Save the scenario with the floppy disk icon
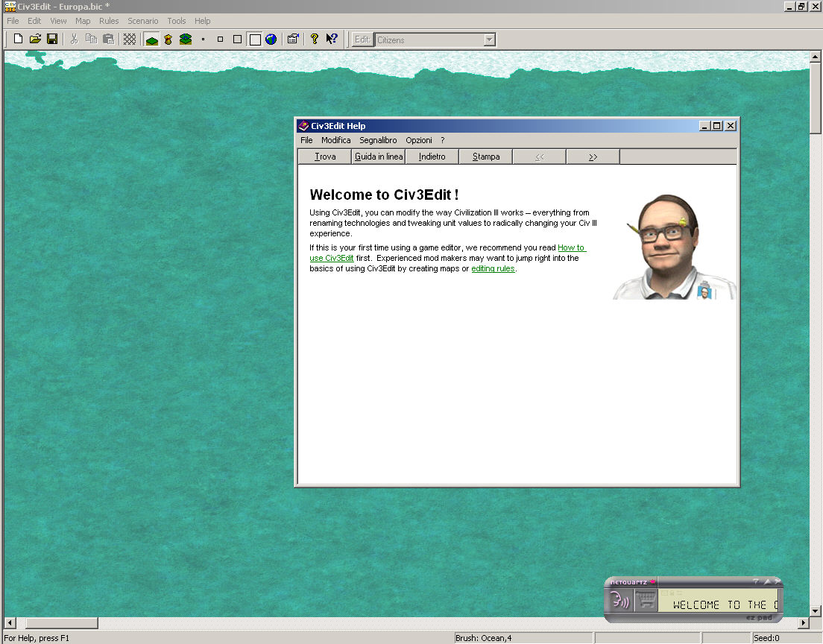The height and width of the screenshot is (644, 823). click(x=52, y=40)
